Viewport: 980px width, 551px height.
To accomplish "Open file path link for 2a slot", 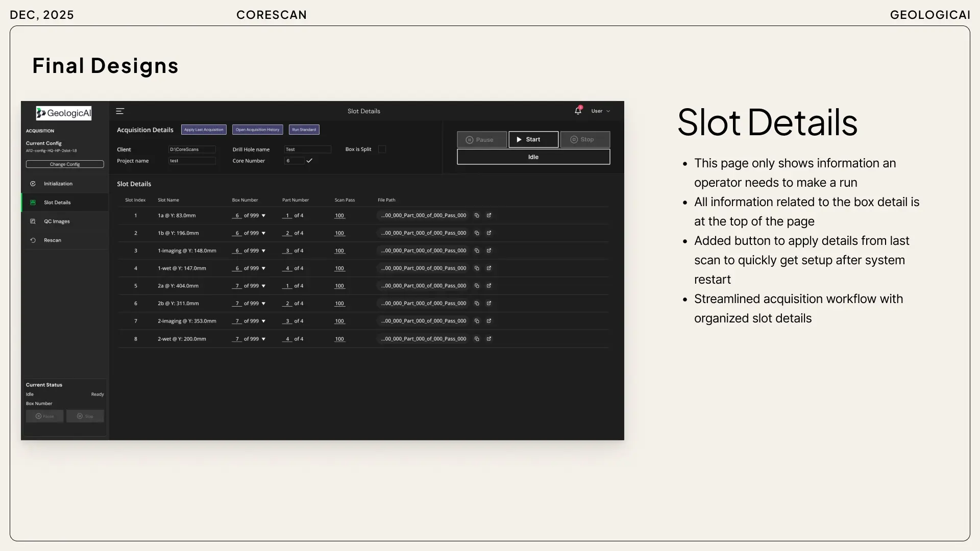I will (489, 286).
